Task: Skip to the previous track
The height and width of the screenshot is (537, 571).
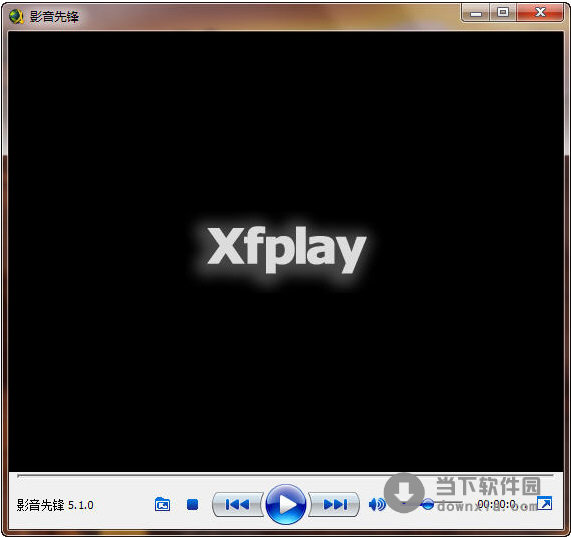Action: click(x=237, y=505)
